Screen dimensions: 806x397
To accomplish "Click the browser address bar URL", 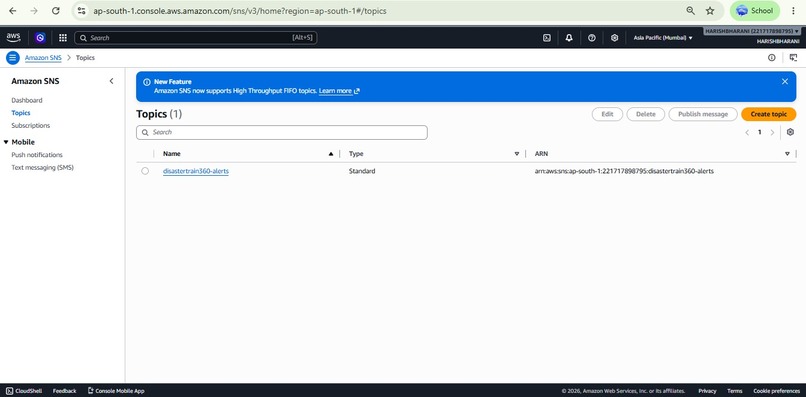I will pyautogui.click(x=240, y=11).
